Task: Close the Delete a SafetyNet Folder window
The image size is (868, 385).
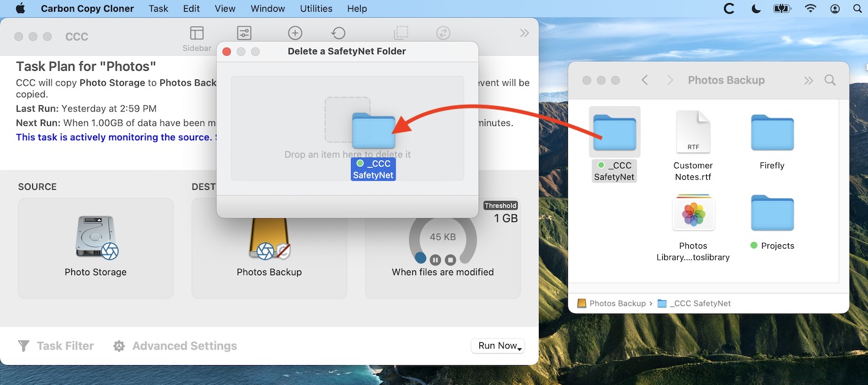Action: tap(227, 51)
